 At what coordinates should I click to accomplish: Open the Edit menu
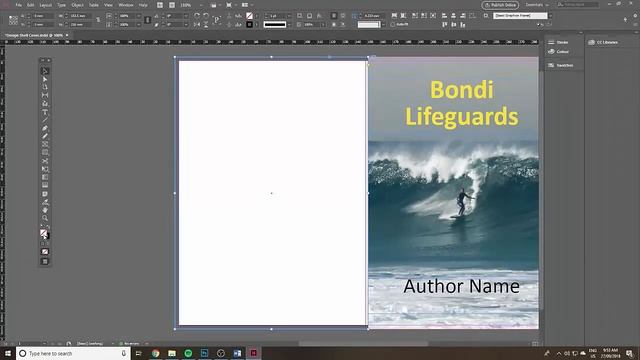pos(31,5)
